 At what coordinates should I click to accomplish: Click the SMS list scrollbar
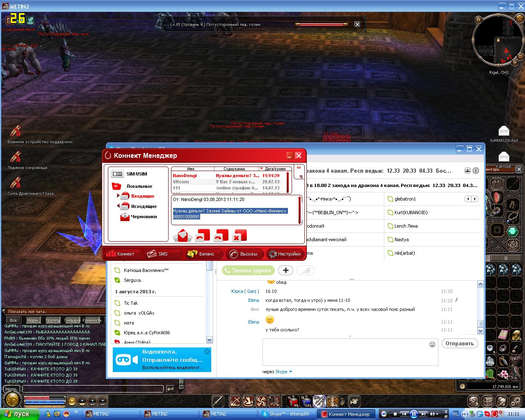[x=288, y=181]
